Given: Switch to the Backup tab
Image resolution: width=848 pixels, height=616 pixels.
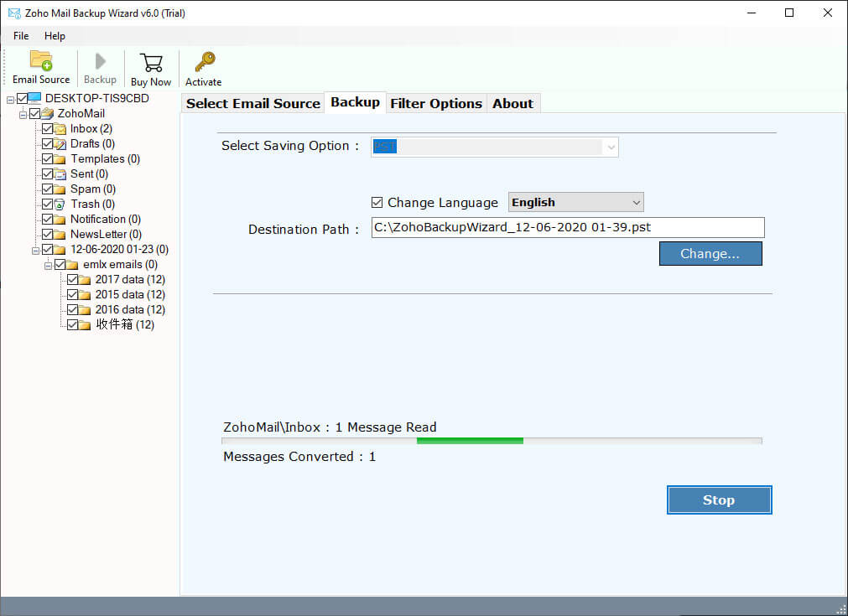Looking at the screenshot, I should [356, 102].
